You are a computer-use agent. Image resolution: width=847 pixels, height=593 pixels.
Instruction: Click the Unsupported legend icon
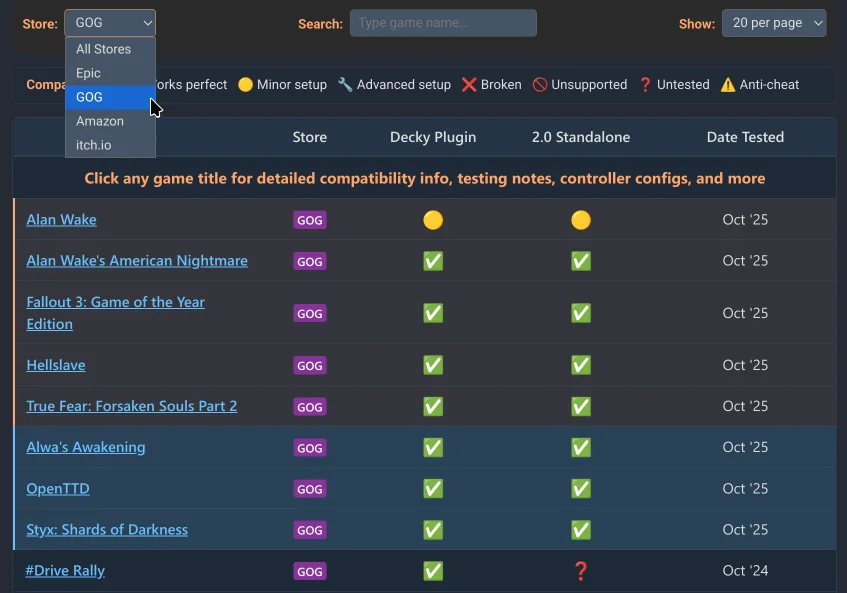pyautogui.click(x=539, y=85)
